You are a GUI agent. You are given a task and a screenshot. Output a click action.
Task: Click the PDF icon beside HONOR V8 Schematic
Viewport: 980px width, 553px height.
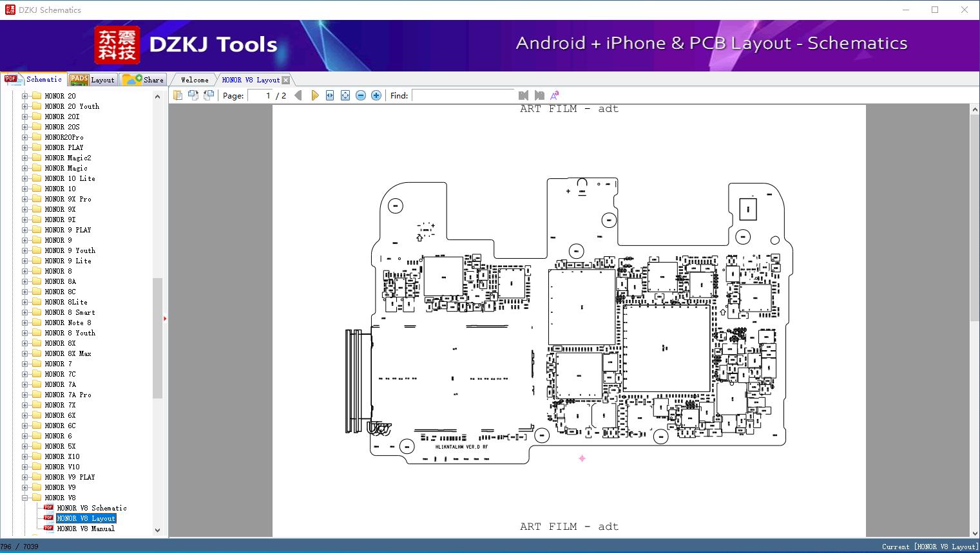[48, 507]
